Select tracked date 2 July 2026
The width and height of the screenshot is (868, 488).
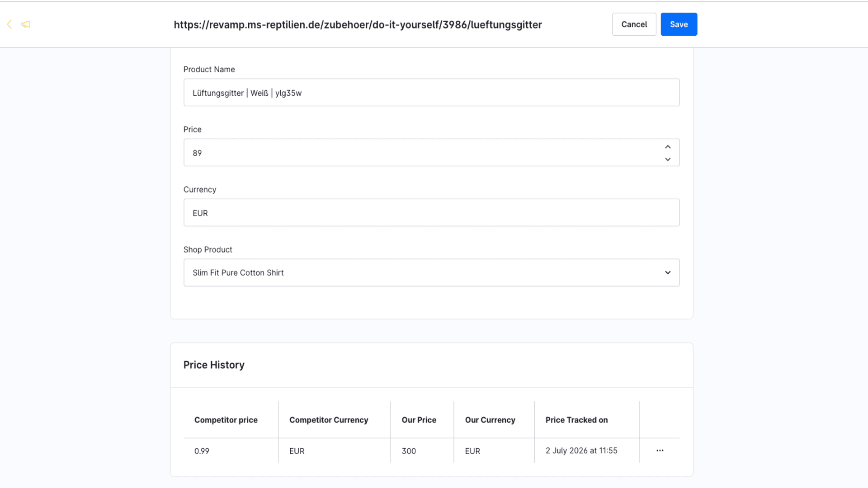pos(581,450)
